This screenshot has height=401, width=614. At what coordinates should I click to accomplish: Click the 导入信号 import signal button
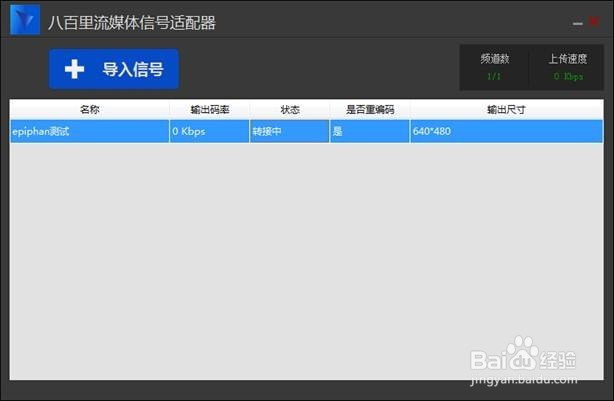114,69
